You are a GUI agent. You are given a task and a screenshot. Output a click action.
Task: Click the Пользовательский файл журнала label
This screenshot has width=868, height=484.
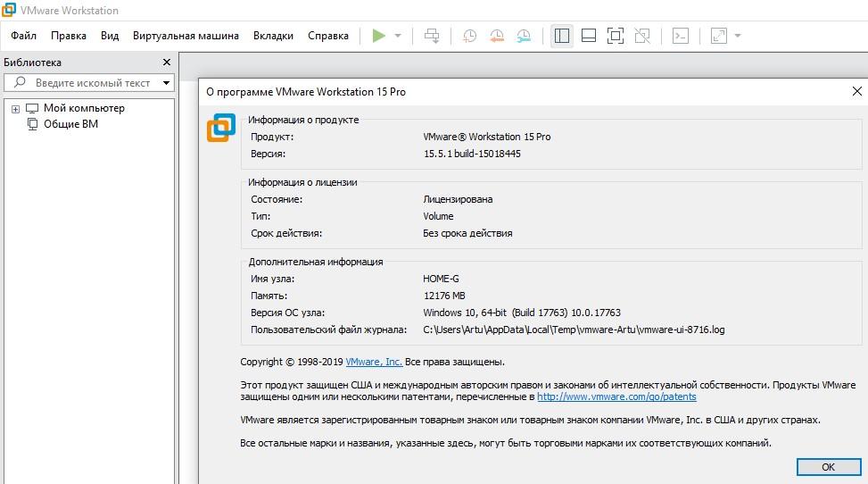pyautogui.click(x=329, y=330)
